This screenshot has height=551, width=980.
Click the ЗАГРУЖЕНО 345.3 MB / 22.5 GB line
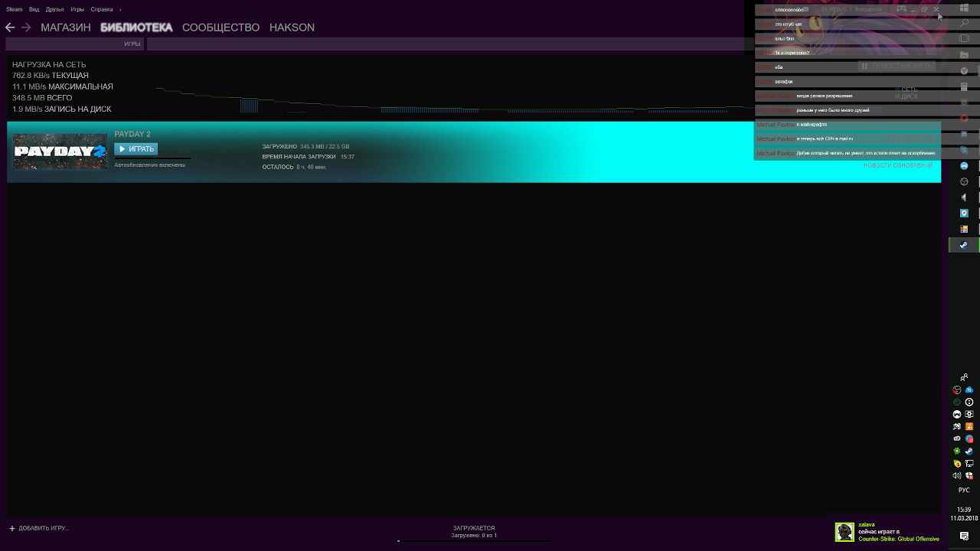click(x=305, y=146)
